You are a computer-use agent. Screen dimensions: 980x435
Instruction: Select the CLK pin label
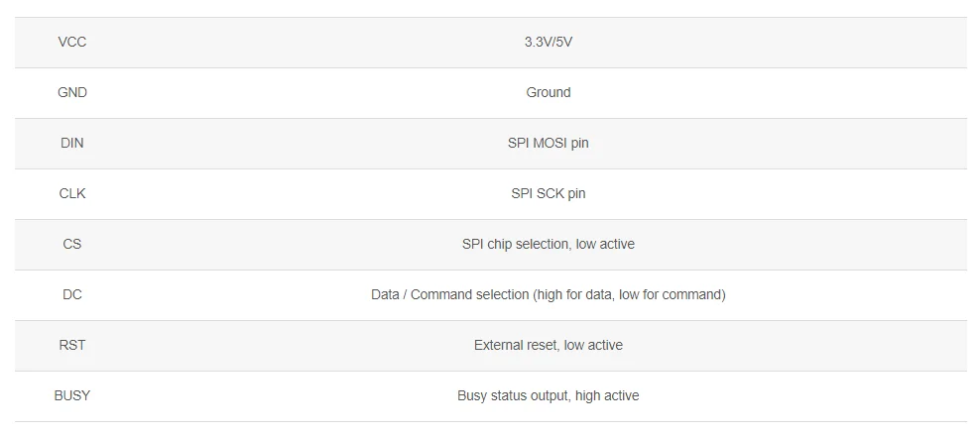[x=72, y=194]
